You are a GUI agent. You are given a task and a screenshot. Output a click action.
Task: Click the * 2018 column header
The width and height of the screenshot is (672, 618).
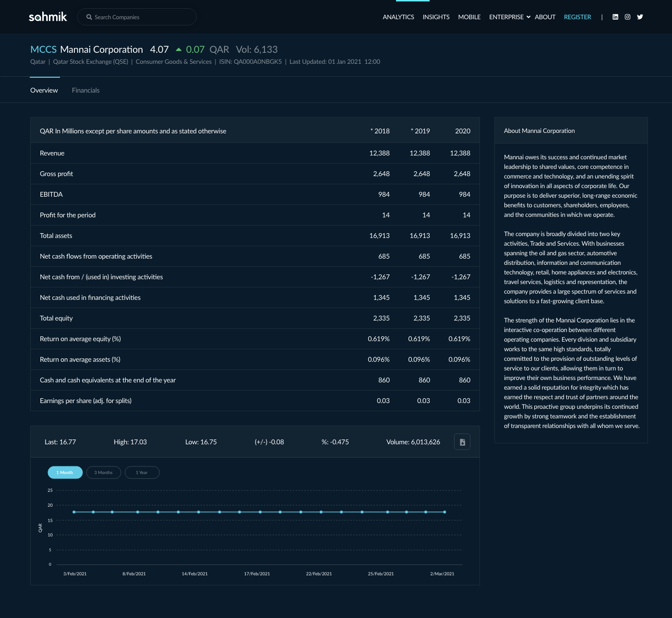[x=380, y=131]
